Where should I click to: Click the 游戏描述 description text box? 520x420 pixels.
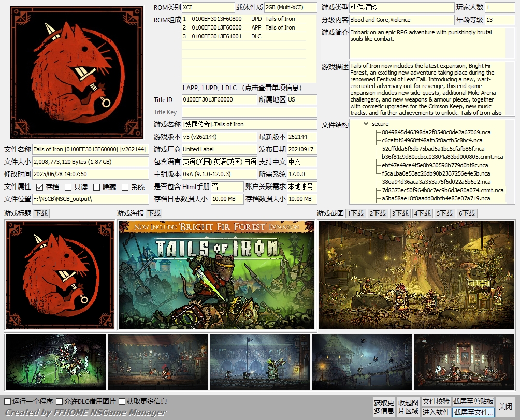[x=432, y=88]
